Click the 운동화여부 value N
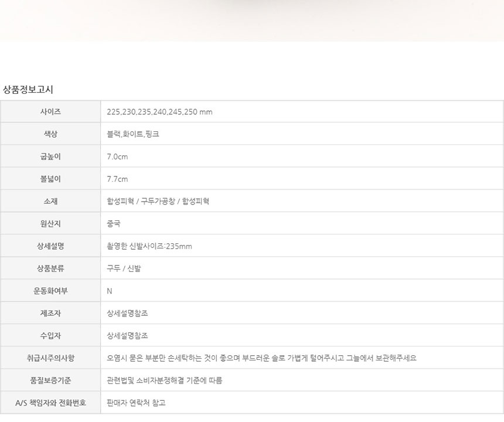504x422 pixels. coord(110,291)
